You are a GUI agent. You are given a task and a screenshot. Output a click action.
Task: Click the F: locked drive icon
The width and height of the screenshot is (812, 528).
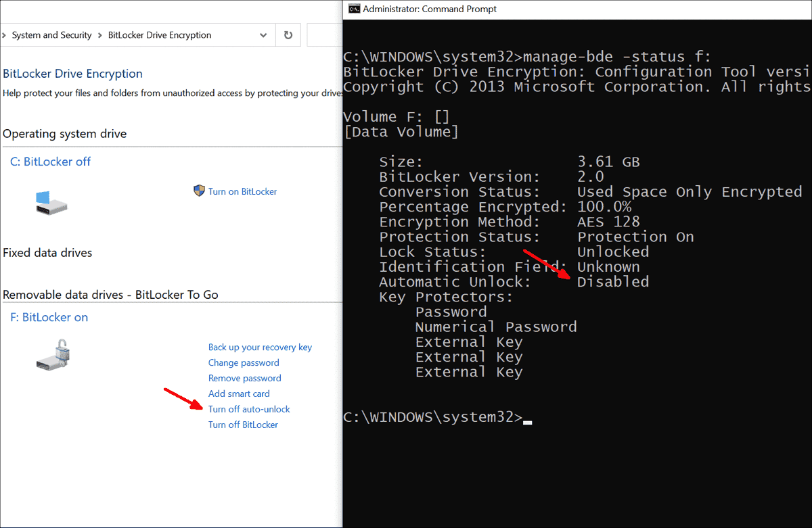point(54,356)
